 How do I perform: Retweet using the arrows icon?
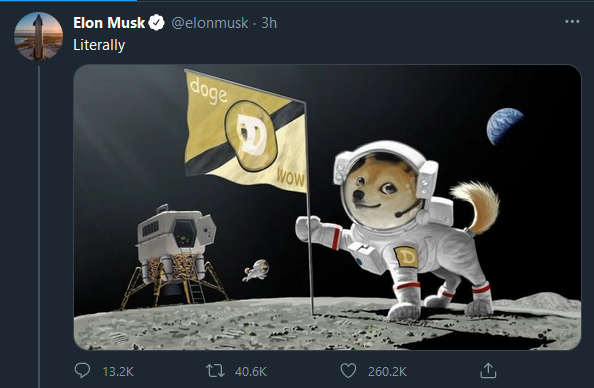pyautogui.click(x=215, y=371)
